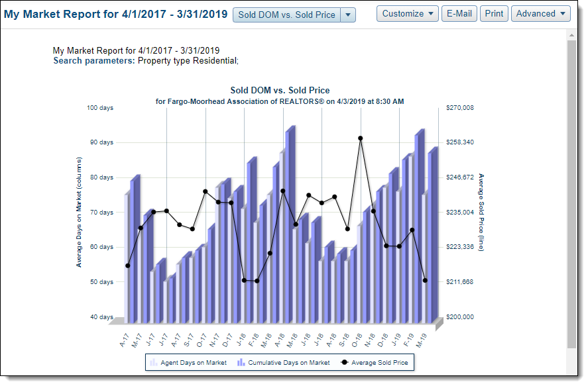Select the final price point at M-19
Image resolution: width=588 pixels, height=386 pixels.
click(425, 281)
